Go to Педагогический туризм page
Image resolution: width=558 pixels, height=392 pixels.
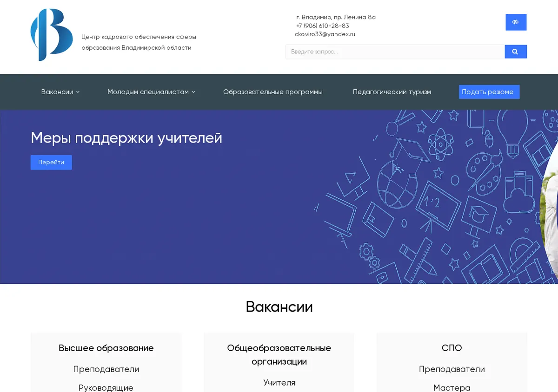click(392, 92)
